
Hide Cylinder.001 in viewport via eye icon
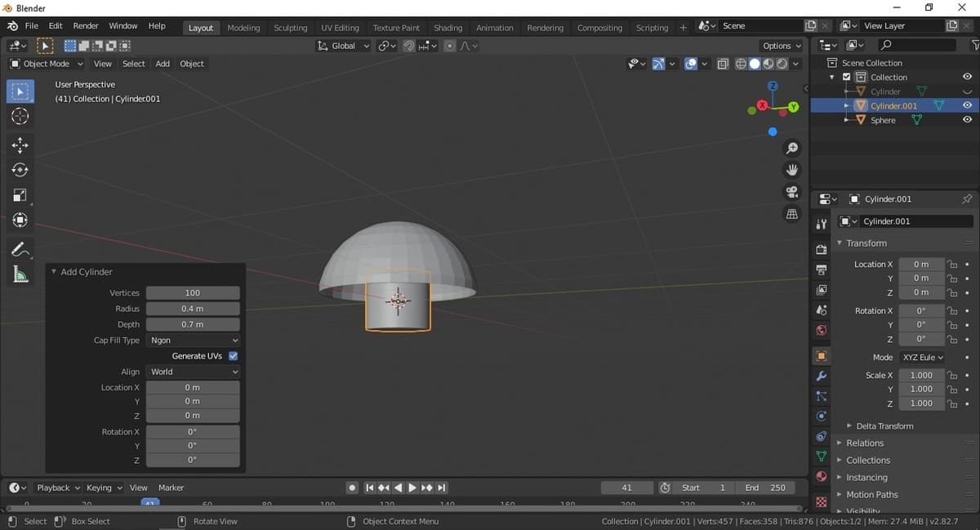tap(967, 105)
